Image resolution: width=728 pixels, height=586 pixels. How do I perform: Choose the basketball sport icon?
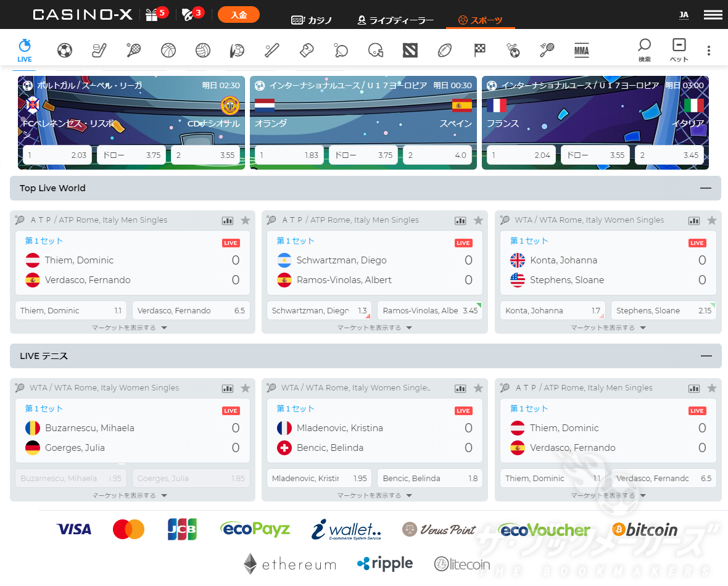pyautogui.click(x=168, y=51)
